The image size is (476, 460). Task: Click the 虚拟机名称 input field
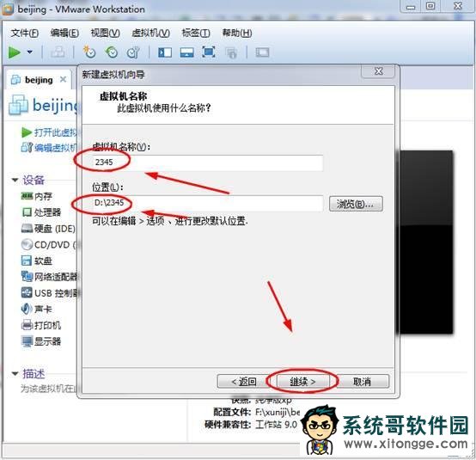coord(207,163)
